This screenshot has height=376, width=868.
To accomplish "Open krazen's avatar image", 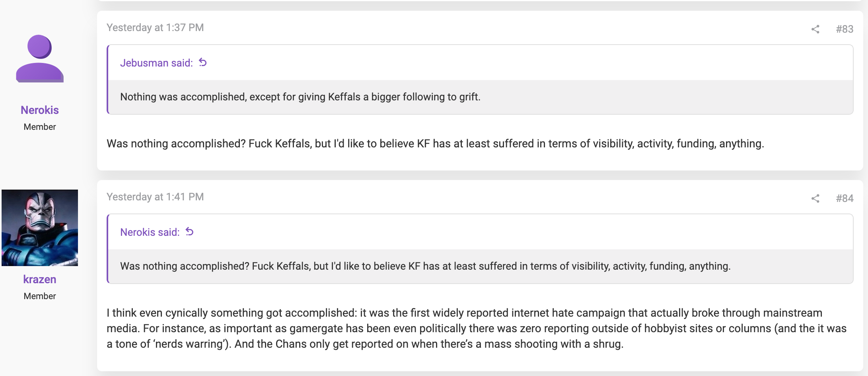I will tap(40, 228).
